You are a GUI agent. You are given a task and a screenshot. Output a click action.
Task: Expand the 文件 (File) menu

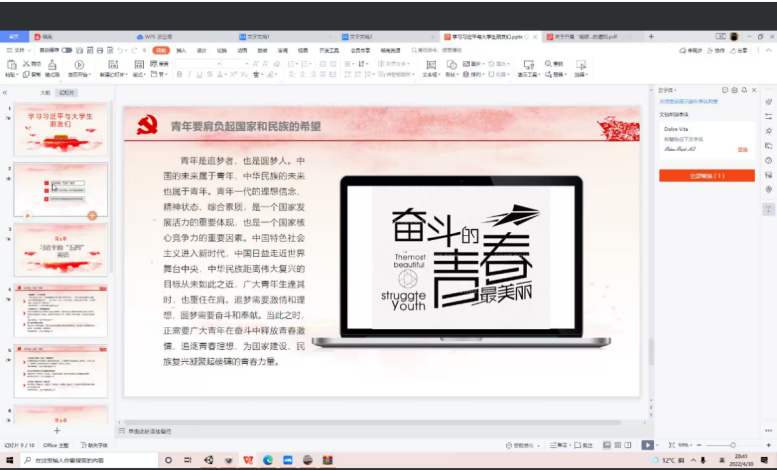pyautogui.click(x=17, y=49)
